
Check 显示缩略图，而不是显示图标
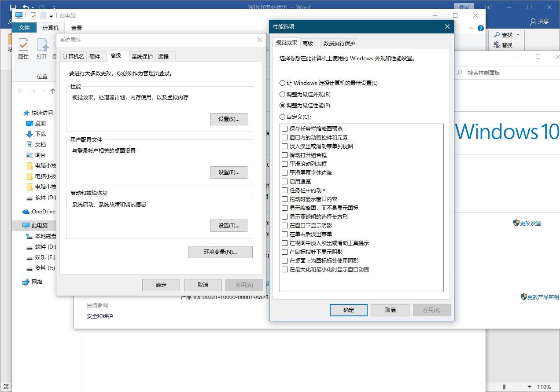[x=285, y=208]
